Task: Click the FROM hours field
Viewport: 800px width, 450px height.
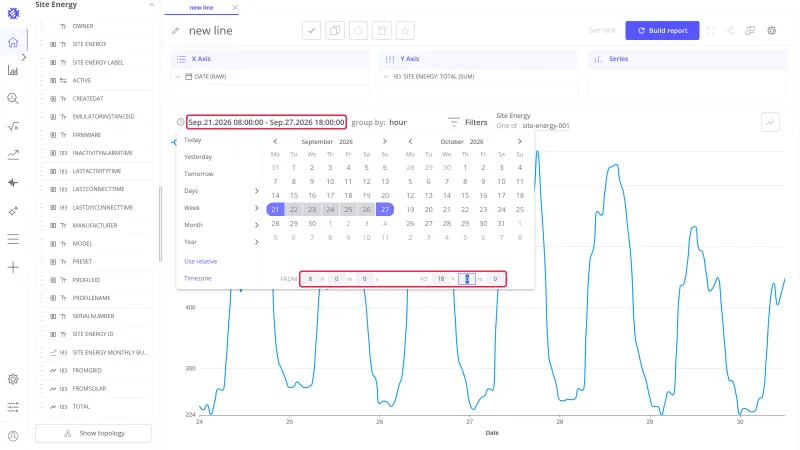Action: tap(310, 279)
